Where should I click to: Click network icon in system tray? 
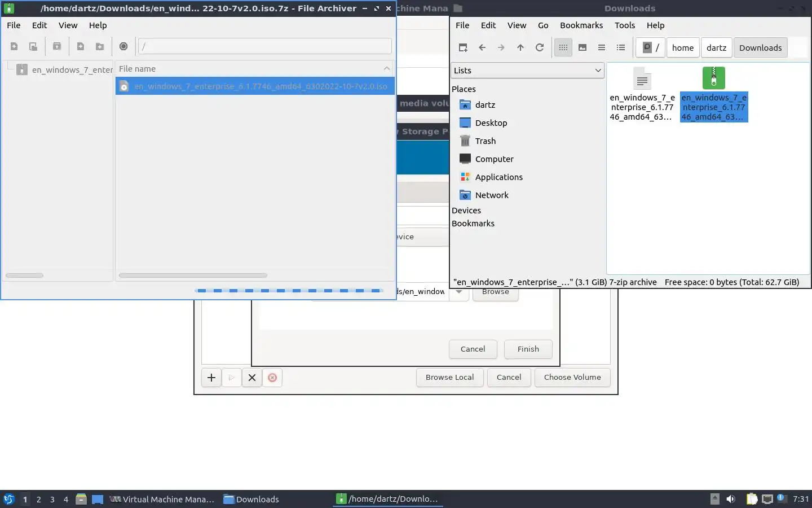(767, 499)
